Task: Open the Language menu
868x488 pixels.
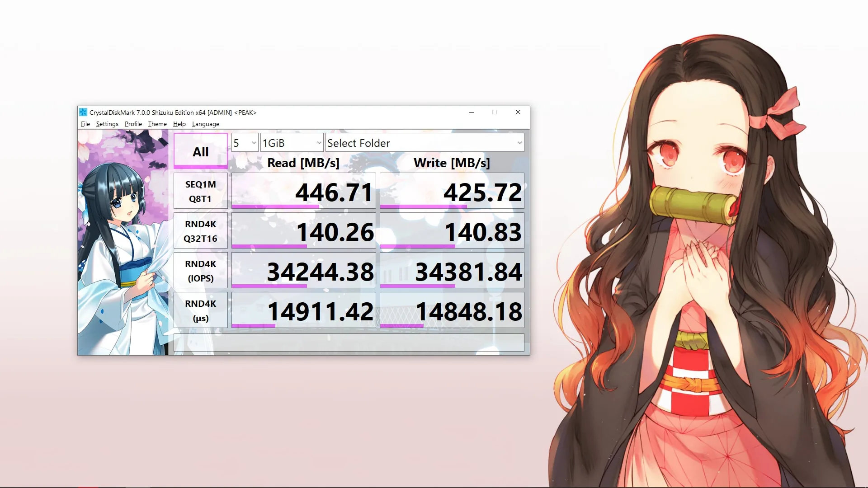Action: pyautogui.click(x=206, y=124)
